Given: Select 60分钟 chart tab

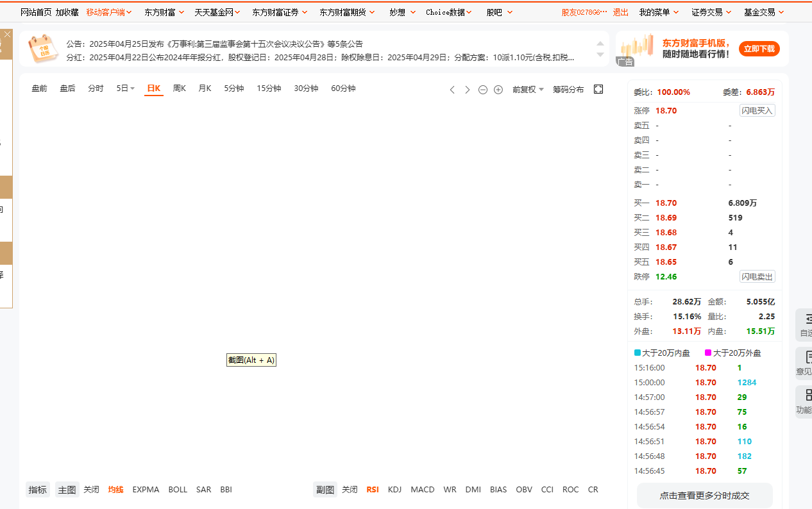Looking at the screenshot, I should click(343, 88).
